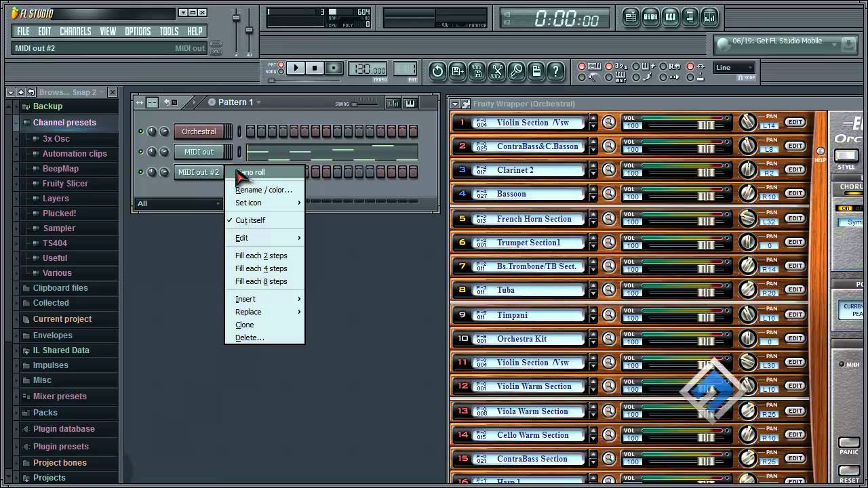The width and height of the screenshot is (868, 488).
Task: Toggle wait for input LED
Action: coord(609,78)
